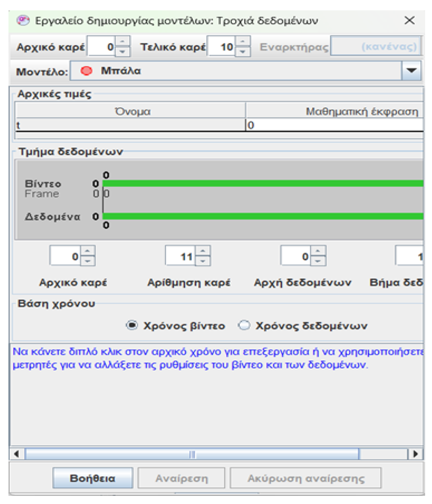Click the green Βίντεο timeline bar

[263, 183]
